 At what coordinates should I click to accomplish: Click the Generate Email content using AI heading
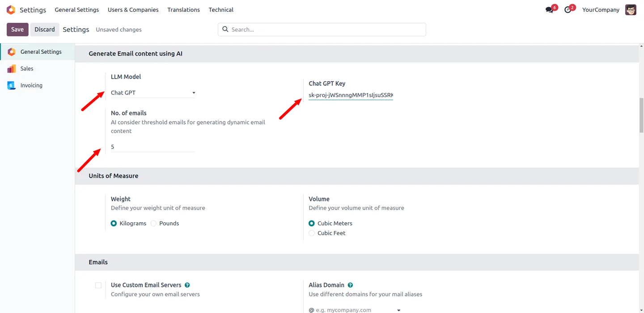pyautogui.click(x=136, y=54)
